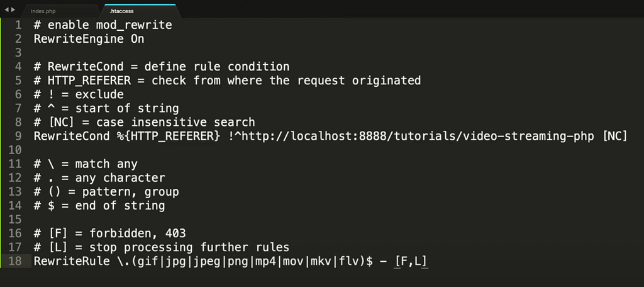
Task: Place cursor in the [F,L] flags
Action: [x=411, y=261]
